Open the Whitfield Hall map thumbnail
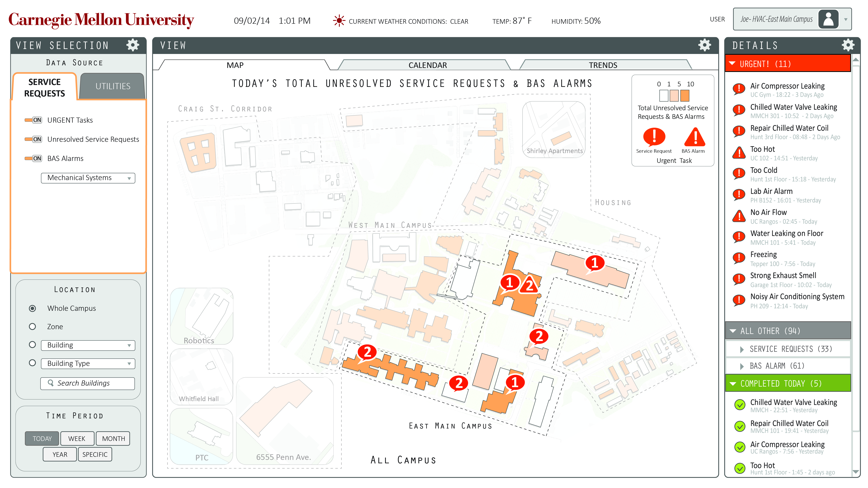This screenshot has height=488, width=868. [201, 376]
